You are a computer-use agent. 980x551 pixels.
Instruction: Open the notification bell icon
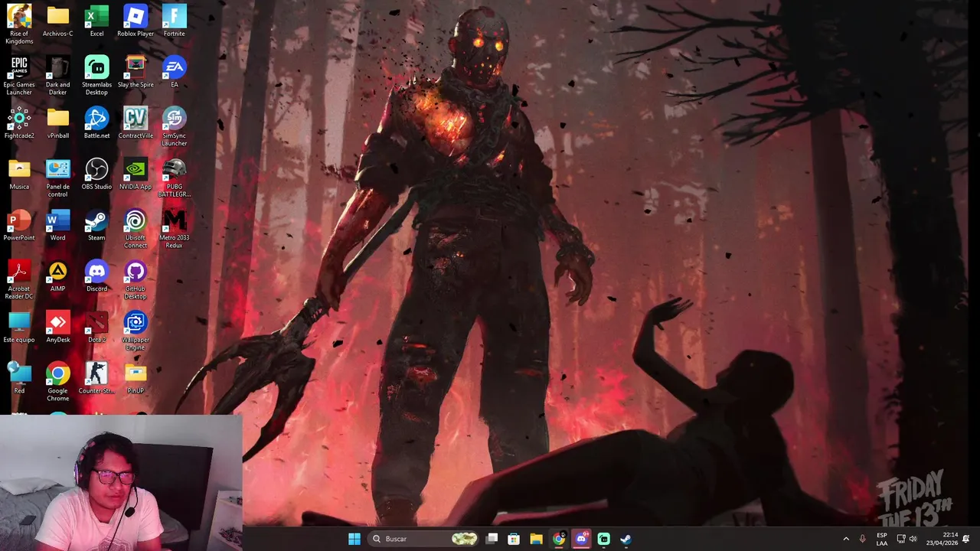966,539
